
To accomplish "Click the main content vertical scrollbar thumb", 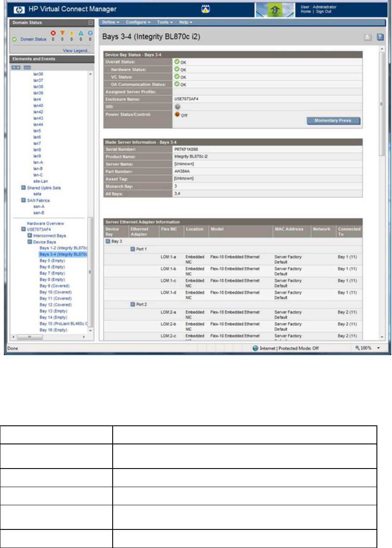I will (382, 104).
